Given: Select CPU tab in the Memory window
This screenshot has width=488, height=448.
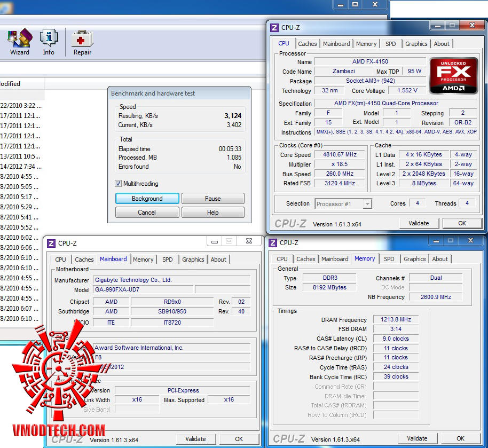Looking at the screenshot, I should 282,259.
